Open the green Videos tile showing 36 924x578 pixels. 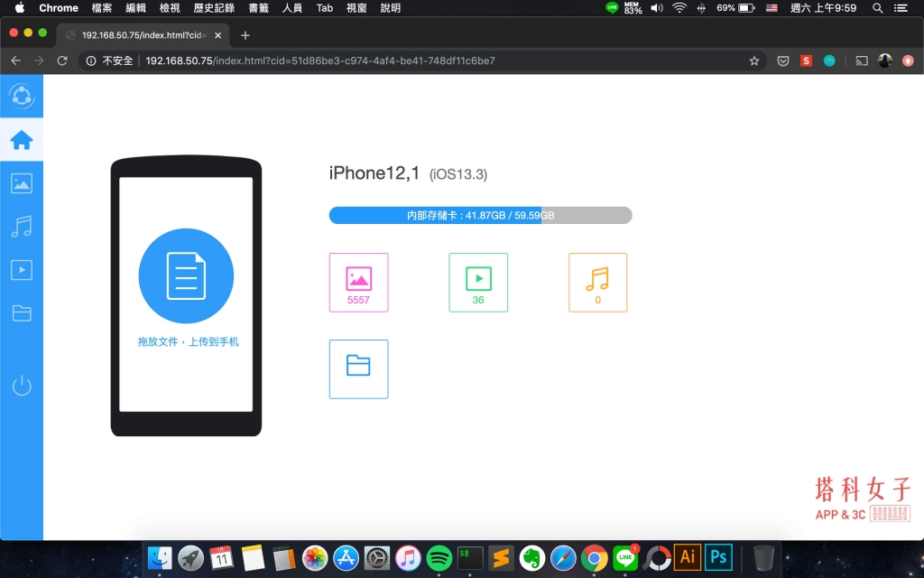coord(478,282)
